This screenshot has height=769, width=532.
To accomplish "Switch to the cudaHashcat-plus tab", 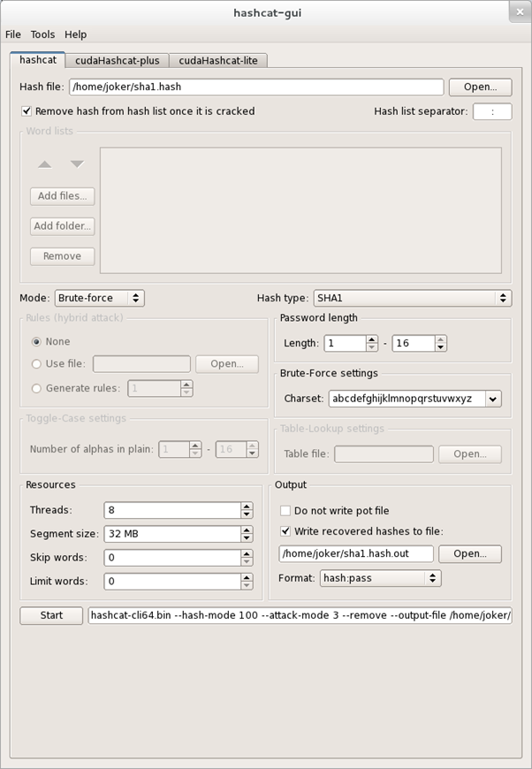I will click(117, 60).
